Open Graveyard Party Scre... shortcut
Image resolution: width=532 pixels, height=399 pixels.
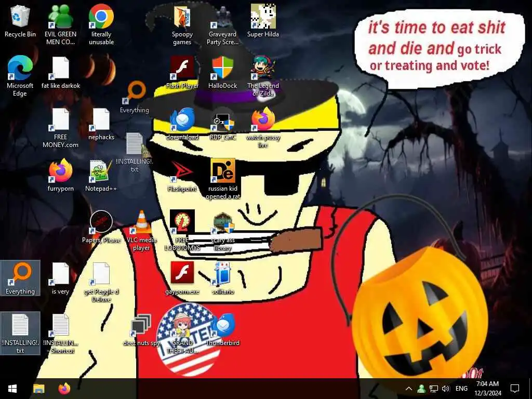click(222, 24)
